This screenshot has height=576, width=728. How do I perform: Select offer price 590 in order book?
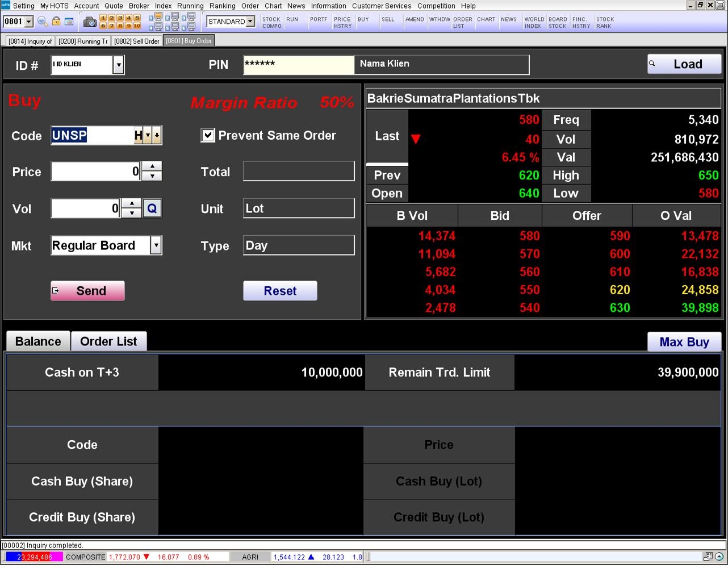click(x=620, y=236)
